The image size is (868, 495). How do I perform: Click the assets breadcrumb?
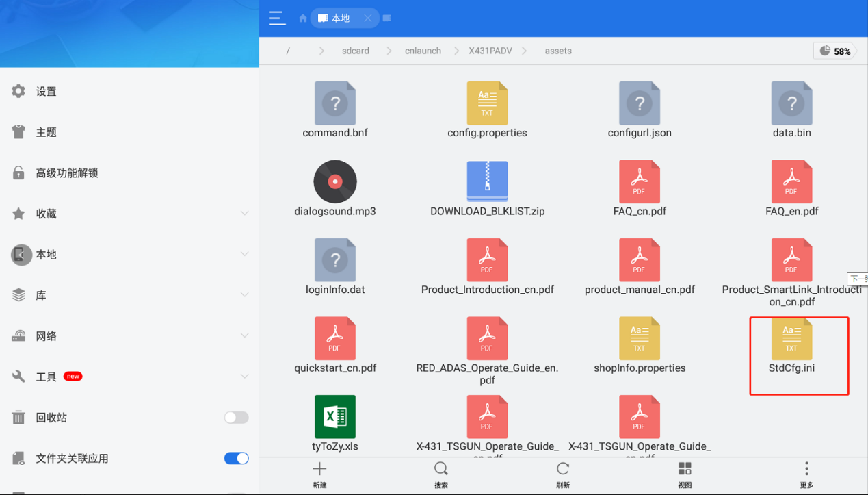pos(558,51)
